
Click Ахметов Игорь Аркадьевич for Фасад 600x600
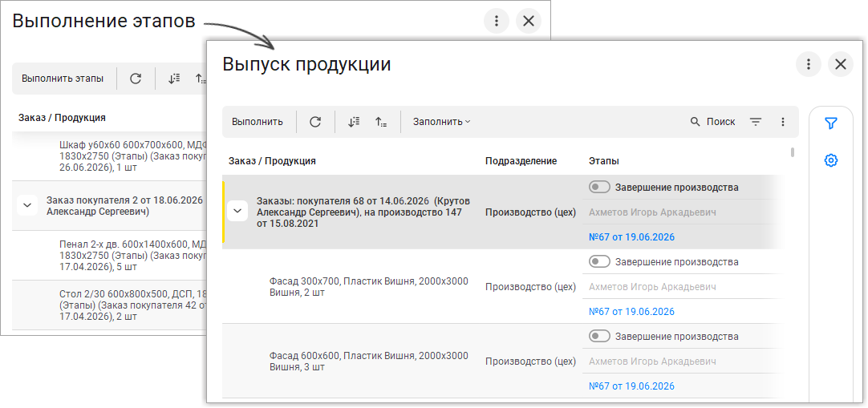[x=653, y=362]
